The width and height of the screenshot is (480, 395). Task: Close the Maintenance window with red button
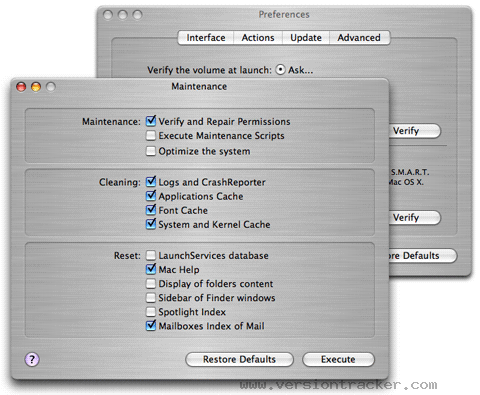[x=21, y=87]
